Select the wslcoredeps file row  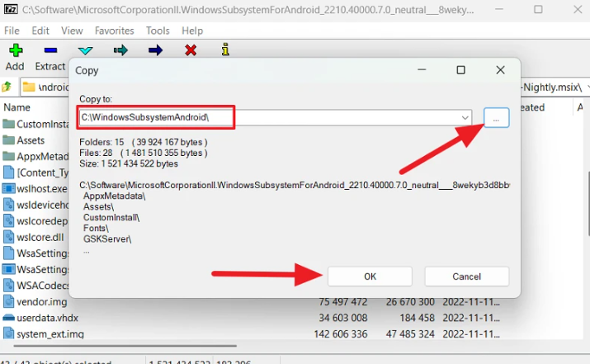35,221
